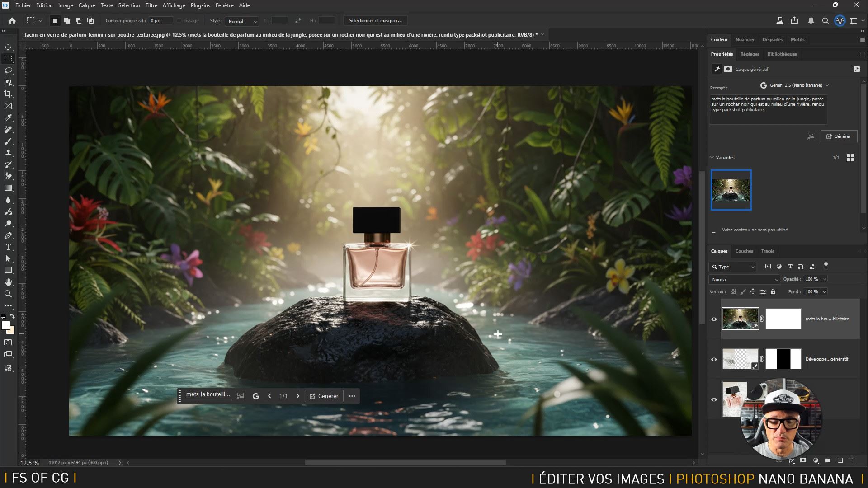Select the Move tool
This screenshot has height=488, width=868.
[8, 47]
